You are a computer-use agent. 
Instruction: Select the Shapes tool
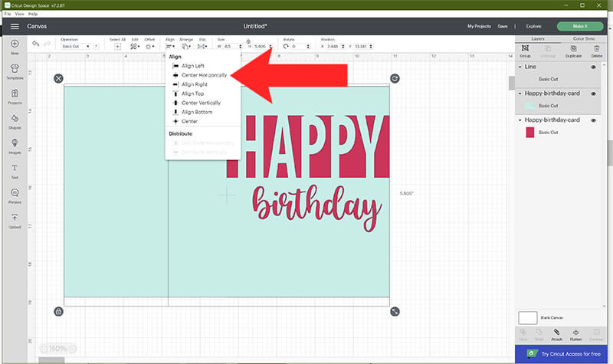point(15,121)
